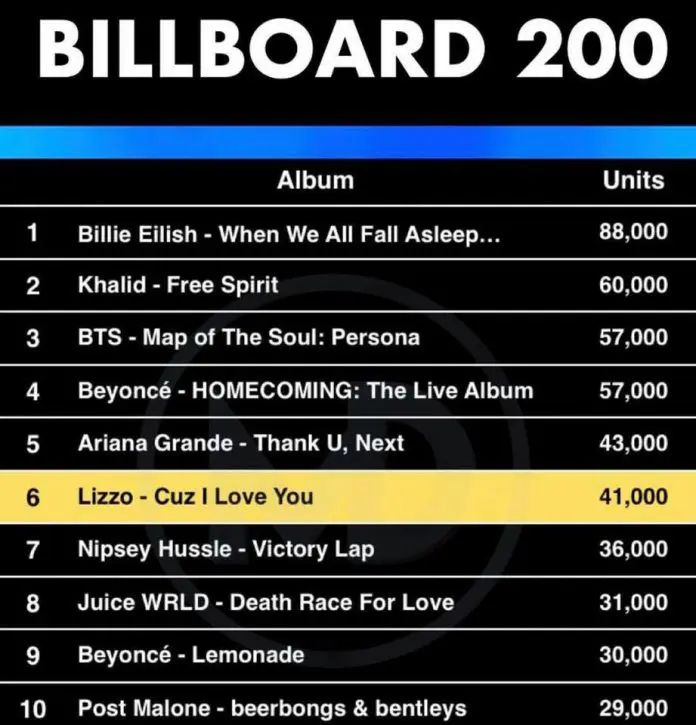Click Khalid - Free Spirit entry

(x=178, y=285)
